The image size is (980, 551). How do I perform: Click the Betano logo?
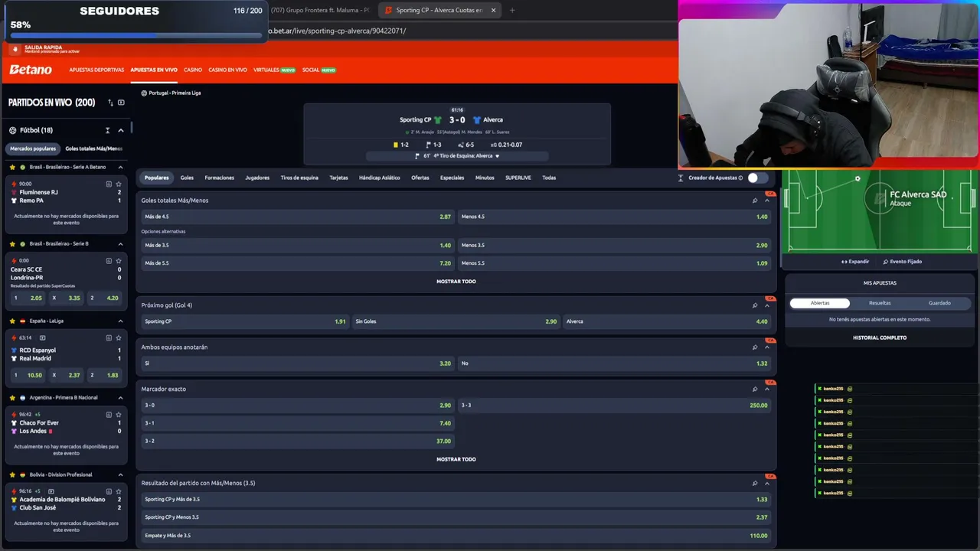tap(31, 70)
